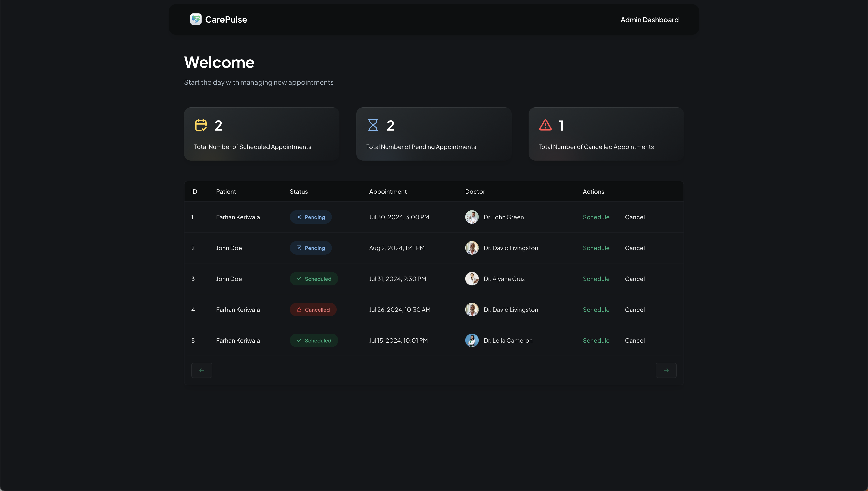Click Dr. David Livingston name in row 4

point(511,310)
